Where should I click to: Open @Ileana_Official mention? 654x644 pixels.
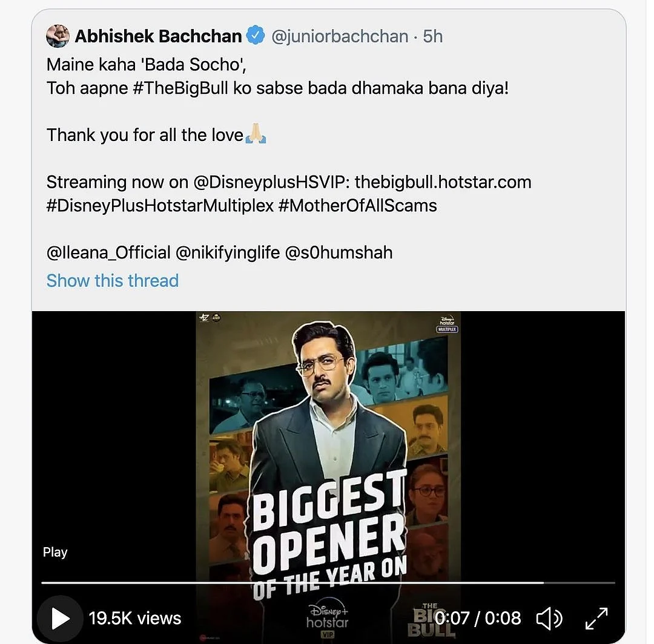[x=108, y=252]
